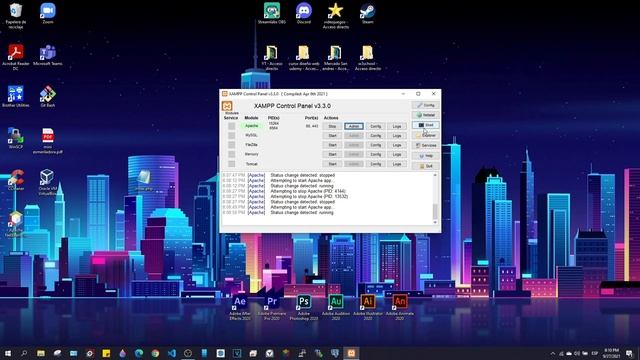Open Explorer from XAMPP sidebar

click(425, 136)
